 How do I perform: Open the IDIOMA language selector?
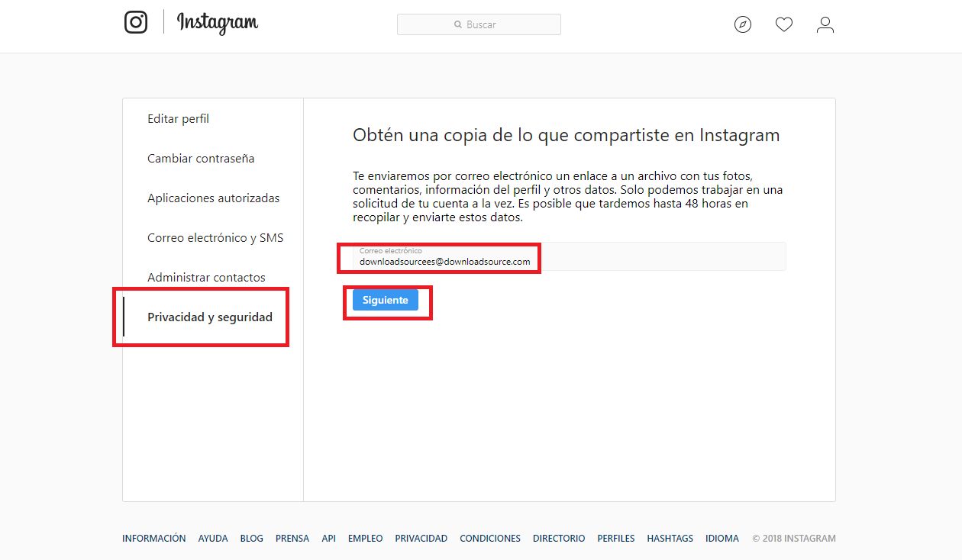[x=722, y=539]
